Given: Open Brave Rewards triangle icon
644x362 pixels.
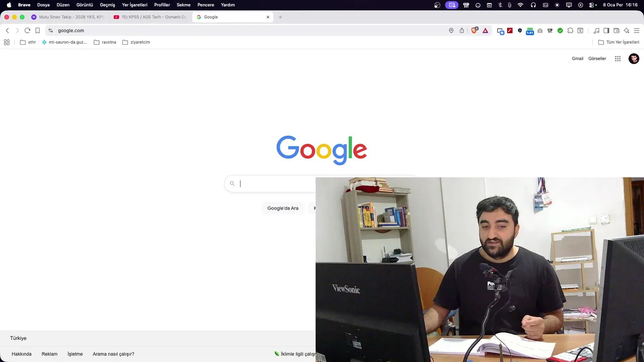Looking at the screenshot, I should coord(486,31).
